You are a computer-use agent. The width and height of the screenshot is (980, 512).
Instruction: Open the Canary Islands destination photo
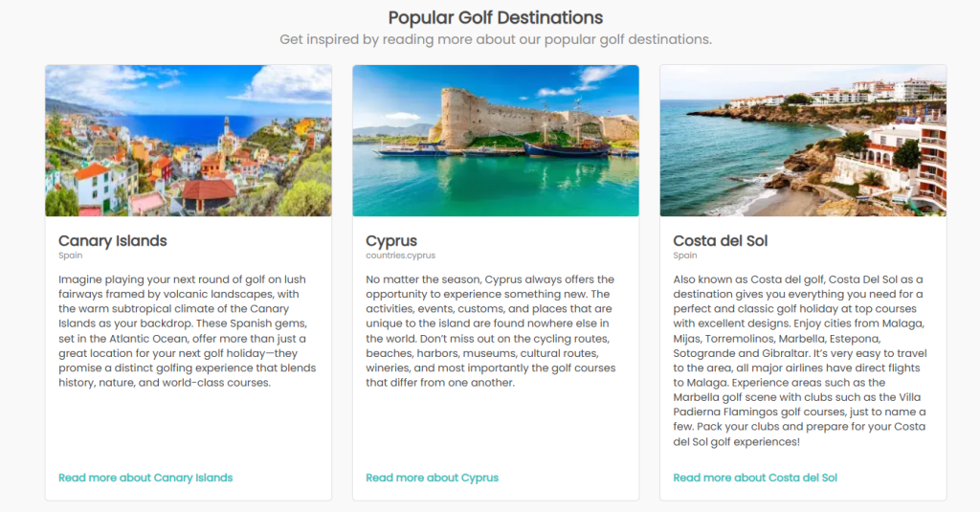pos(189,141)
